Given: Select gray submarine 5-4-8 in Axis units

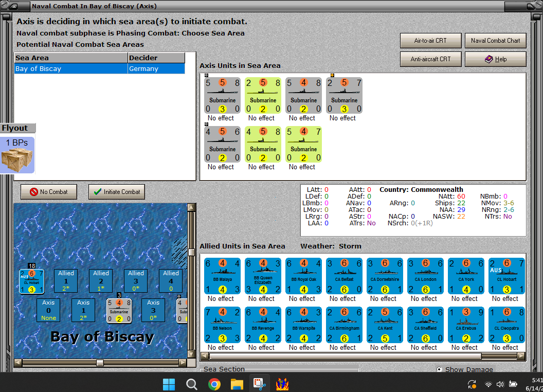Looking at the screenshot, I should coord(304,96).
